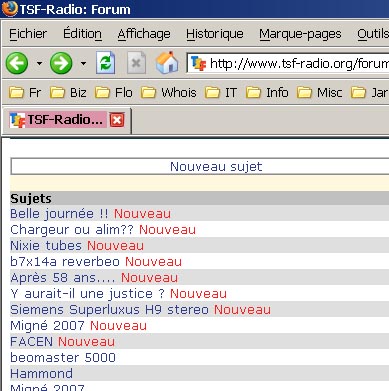Open the Info bookmarks folder

click(x=267, y=92)
